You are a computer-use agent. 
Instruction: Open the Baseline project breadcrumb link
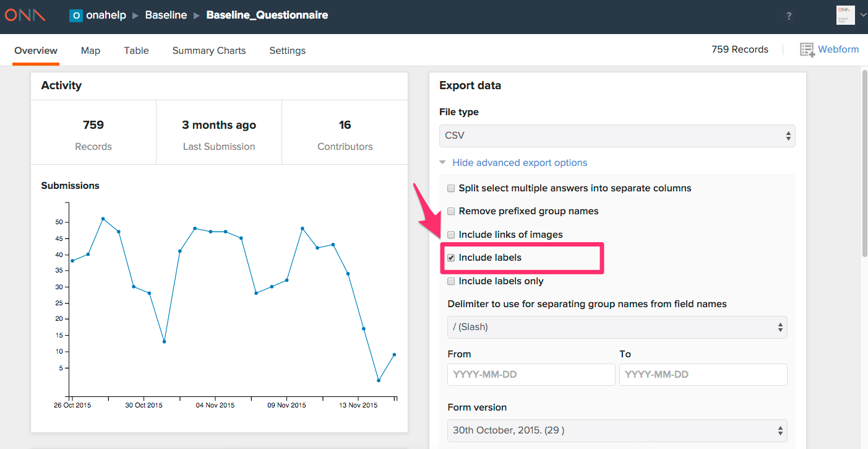coord(166,15)
